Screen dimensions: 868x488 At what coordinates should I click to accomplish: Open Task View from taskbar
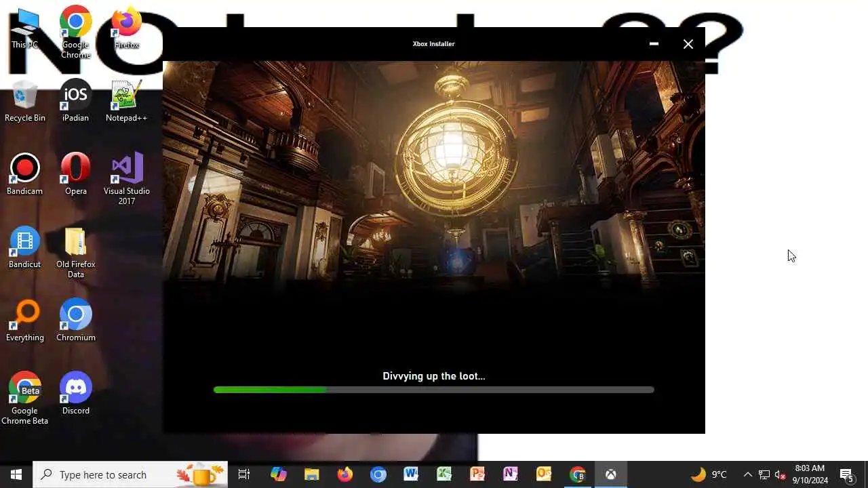pyautogui.click(x=244, y=474)
